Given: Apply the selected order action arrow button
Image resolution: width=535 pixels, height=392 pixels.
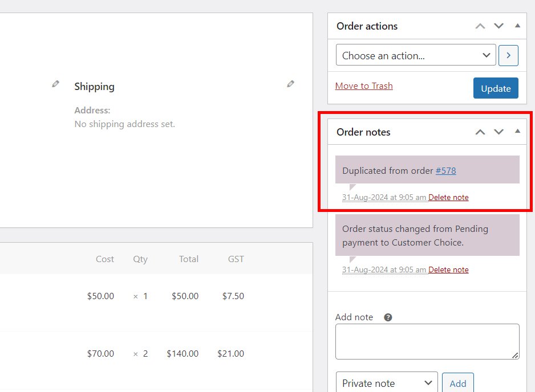Looking at the screenshot, I should click(508, 55).
